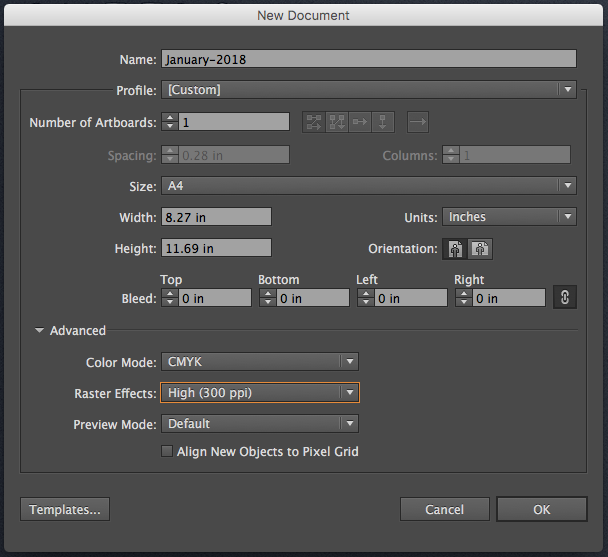Select Grid by Column artboard arrangement
The height and width of the screenshot is (557, 608).
point(337,122)
